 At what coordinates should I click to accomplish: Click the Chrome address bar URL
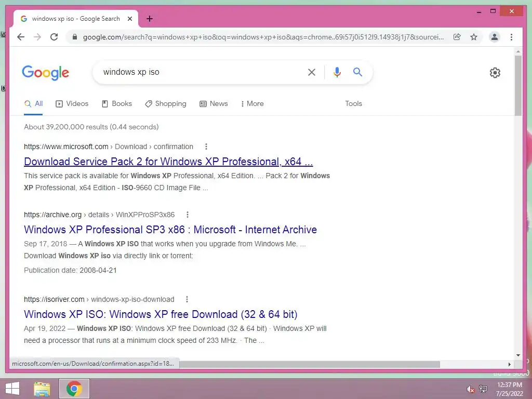pyautogui.click(x=263, y=37)
